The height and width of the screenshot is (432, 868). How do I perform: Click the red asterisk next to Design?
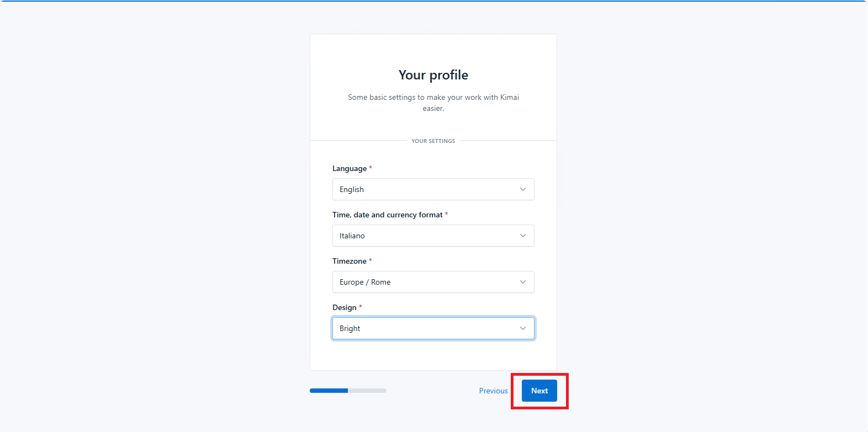(361, 307)
